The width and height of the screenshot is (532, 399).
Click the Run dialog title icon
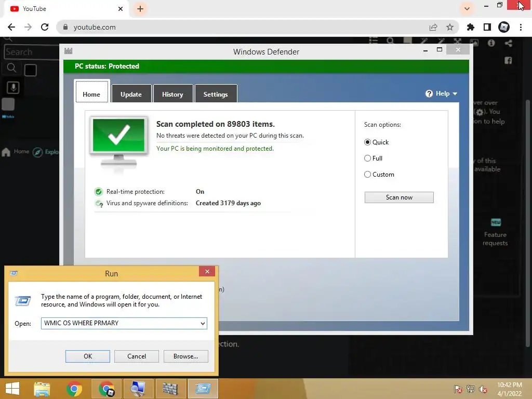(x=14, y=273)
